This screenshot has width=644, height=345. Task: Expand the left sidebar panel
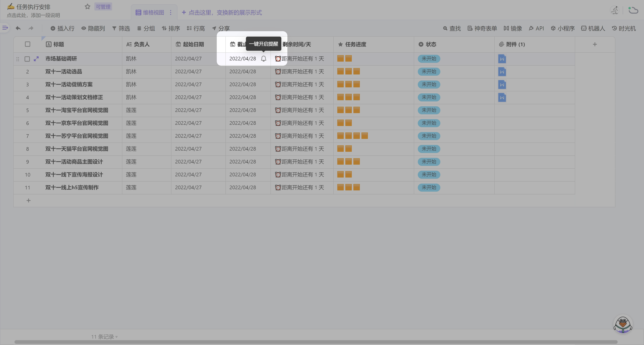point(5,28)
